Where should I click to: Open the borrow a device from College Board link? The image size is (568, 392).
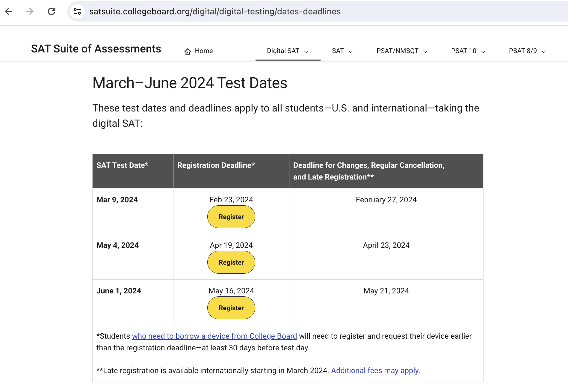pyautogui.click(x=214, y=336)
